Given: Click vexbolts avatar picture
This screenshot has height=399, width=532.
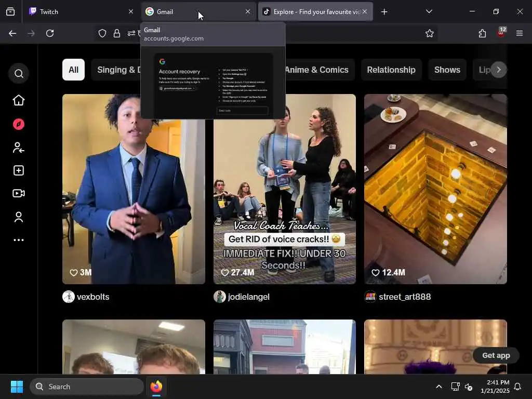Looking at the screenshot, I should 69,297.
